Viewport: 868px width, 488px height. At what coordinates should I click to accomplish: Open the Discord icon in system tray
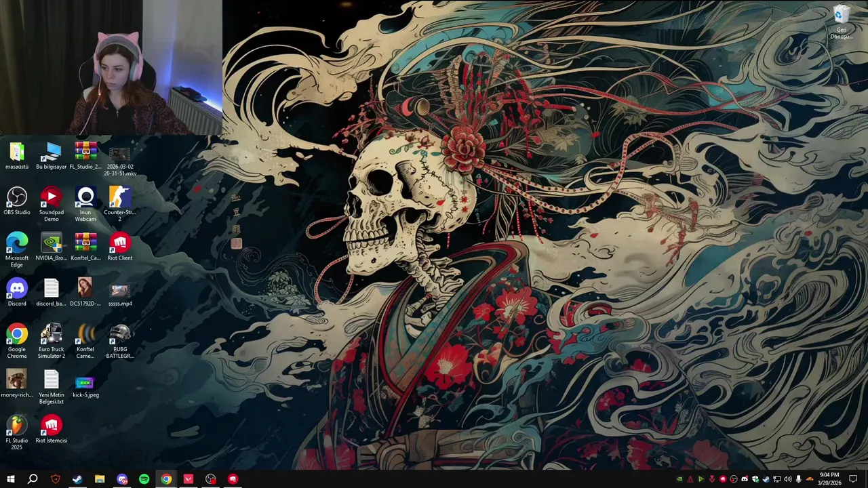pyautogui.click(x=745, y=479)
